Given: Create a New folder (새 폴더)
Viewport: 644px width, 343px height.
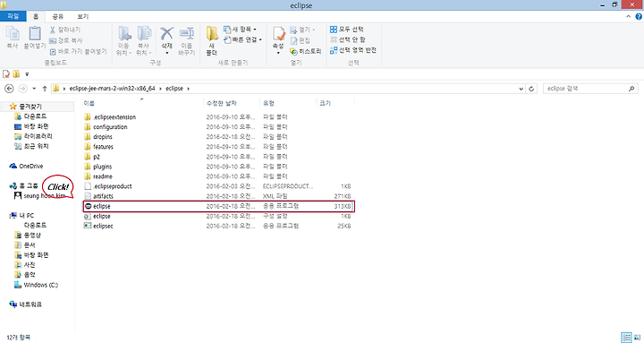Looking at the screenshot, I should (212, 40).
